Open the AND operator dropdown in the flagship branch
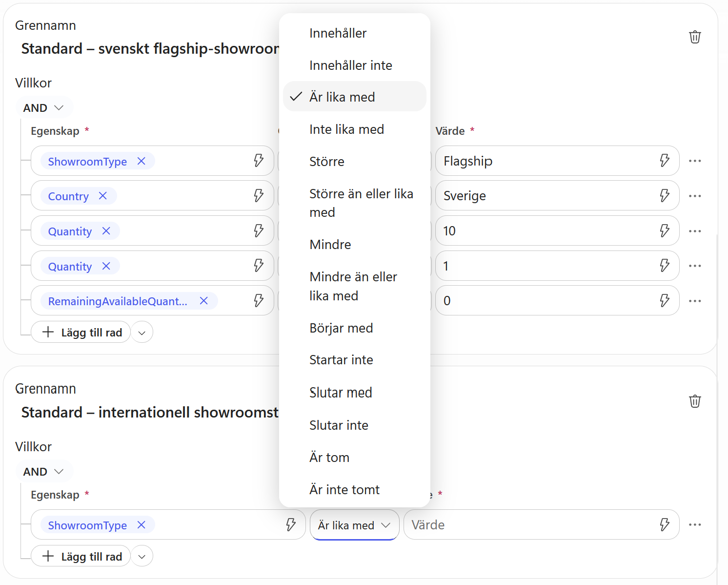728x585 pixels. tap(44, 108)
